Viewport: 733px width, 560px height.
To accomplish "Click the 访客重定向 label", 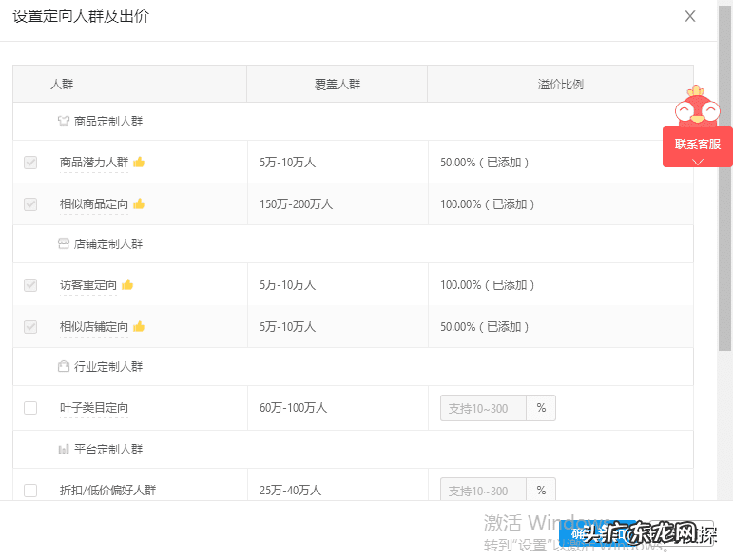I will (x=87, y=284).
